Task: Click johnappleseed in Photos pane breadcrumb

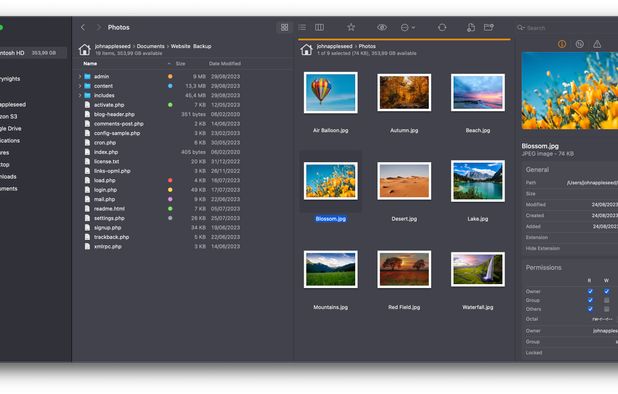Action: coord(334,46)
